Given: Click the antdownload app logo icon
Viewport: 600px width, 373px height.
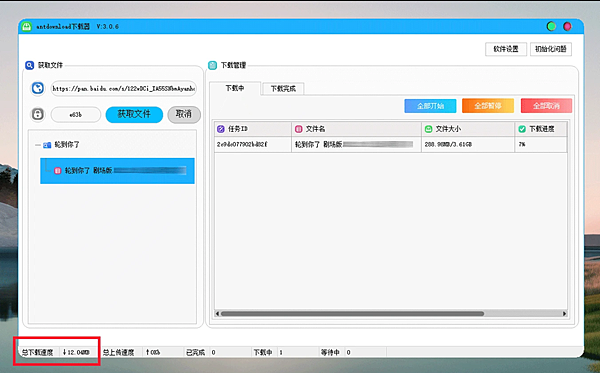Looking at the screenshot, I should point(26,26).
